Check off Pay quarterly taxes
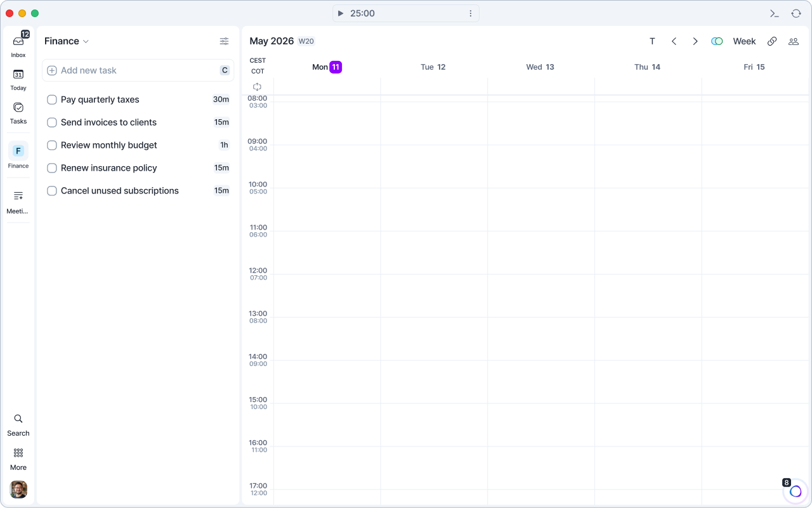 pos(52,100)
